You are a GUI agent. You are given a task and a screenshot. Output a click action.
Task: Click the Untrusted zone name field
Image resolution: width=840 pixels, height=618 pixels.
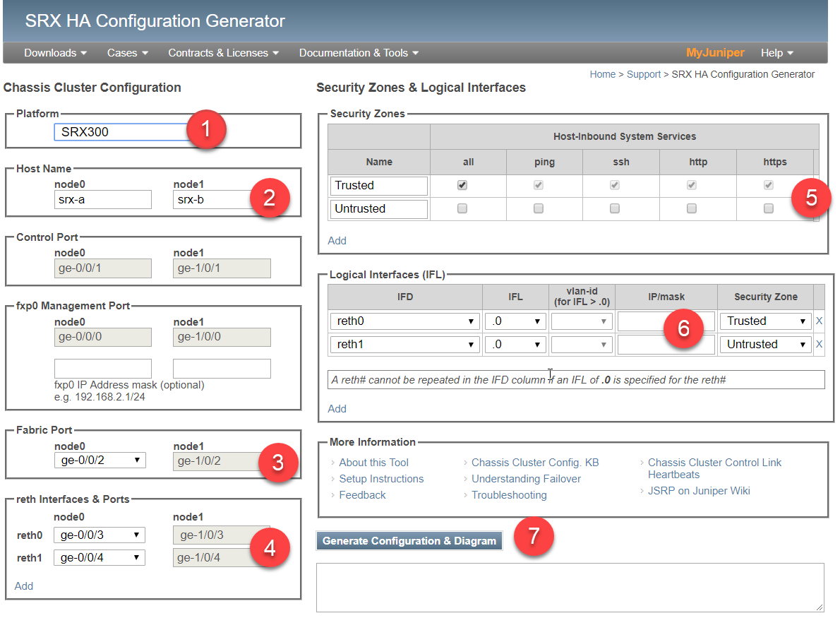pos(379,208)
